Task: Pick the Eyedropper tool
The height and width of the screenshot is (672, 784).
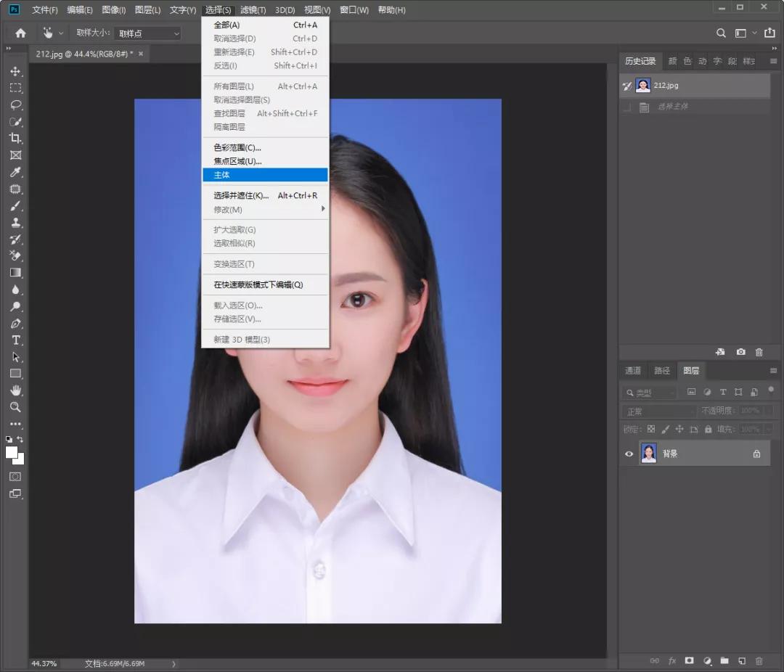Action: (x=15, y=172)
